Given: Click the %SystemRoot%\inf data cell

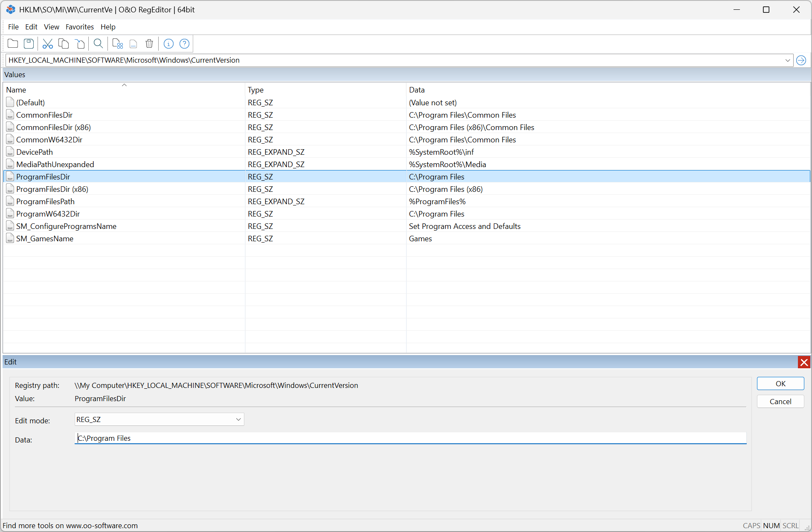Looking at the screenshot, I should tap(441, 152).
